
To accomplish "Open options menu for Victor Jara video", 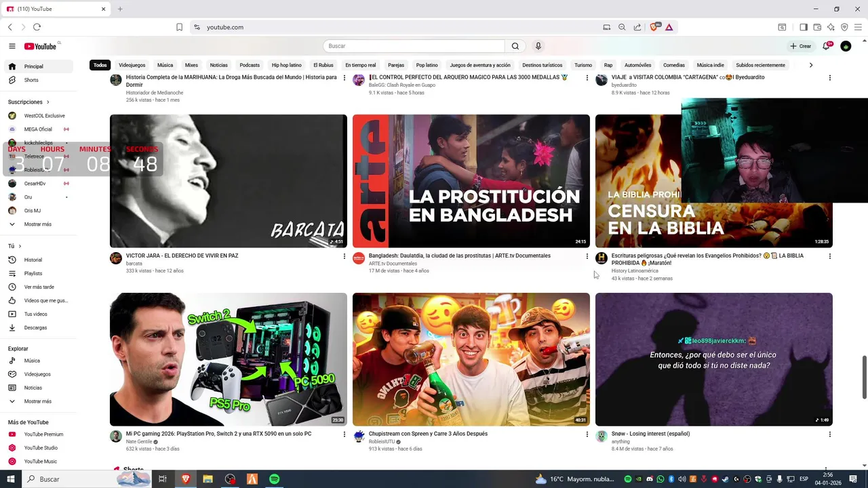I will pyautogui.click(x=344, y=256).
